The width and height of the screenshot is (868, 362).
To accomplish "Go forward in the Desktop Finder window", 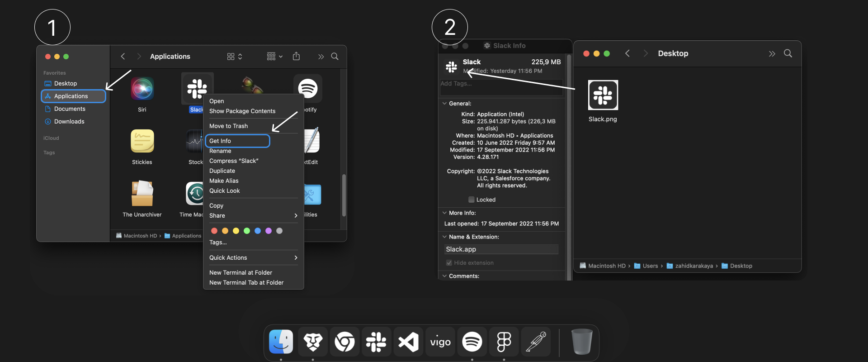I will pos(646,53).
